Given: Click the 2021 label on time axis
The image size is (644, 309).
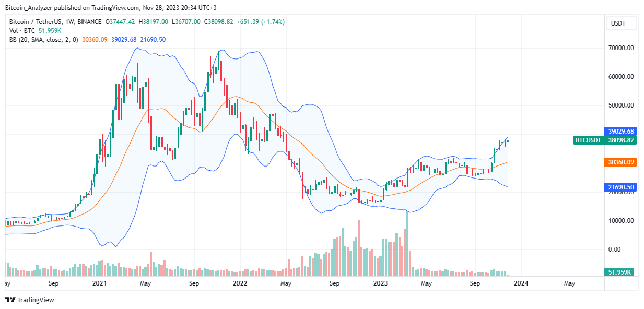Looking at the screenshot, I should pos(99,283).
